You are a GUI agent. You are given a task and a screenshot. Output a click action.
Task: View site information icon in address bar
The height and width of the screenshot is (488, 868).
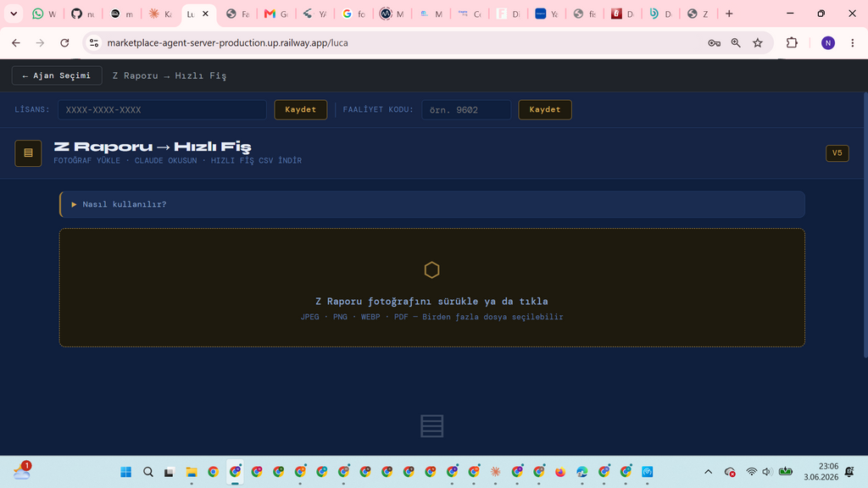(94, 42)
